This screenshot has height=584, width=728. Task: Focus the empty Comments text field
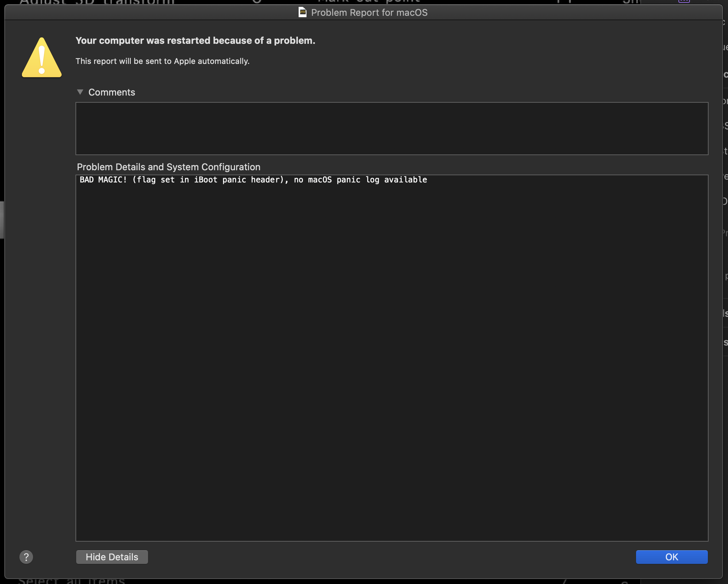[x=392, y=129]
